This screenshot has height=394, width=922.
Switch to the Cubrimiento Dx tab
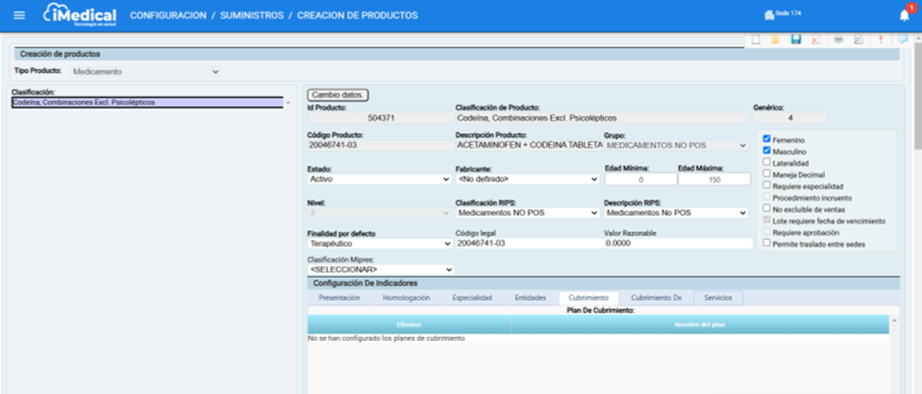(656, 298)
